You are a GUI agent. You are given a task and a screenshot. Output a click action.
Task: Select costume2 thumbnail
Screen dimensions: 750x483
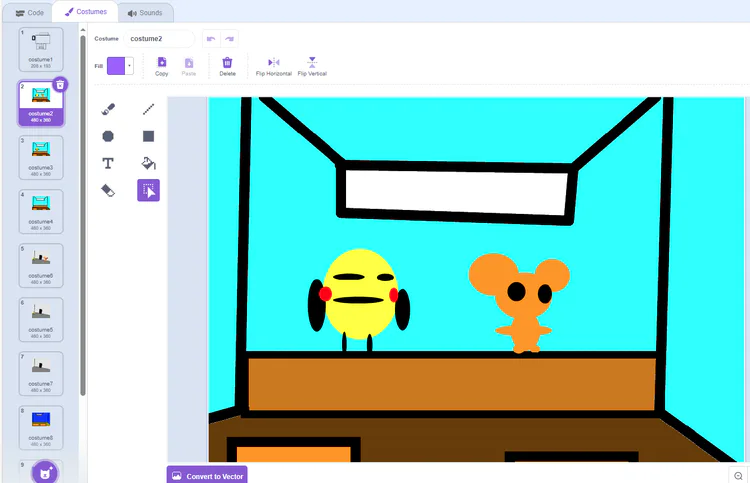coord(41,104)
